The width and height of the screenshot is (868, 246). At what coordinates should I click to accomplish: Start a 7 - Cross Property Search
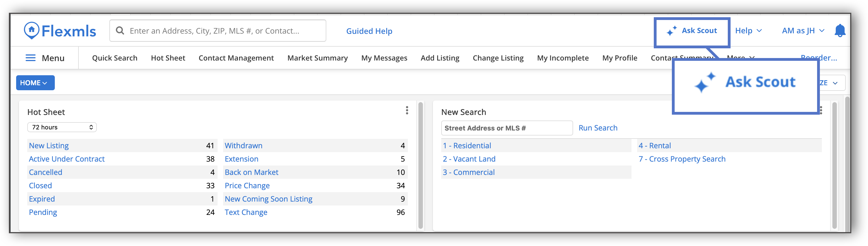tap(682, 159)
